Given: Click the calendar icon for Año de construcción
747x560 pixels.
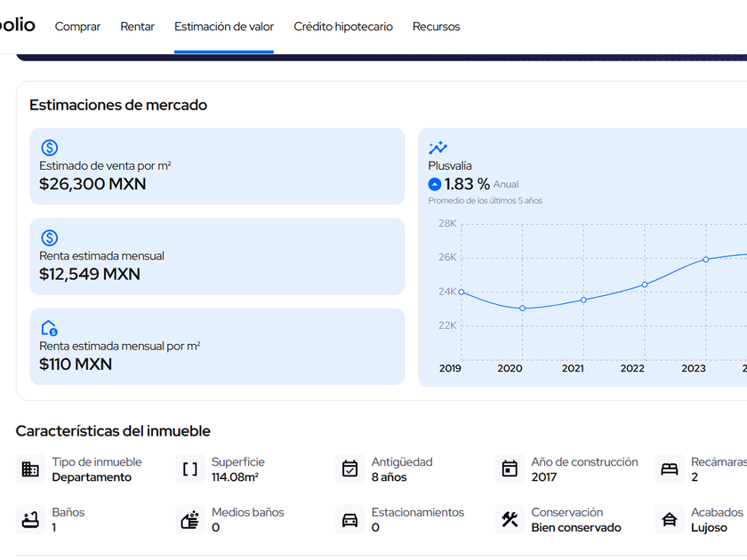Looking at the screenshot, I should pos(510,469).
